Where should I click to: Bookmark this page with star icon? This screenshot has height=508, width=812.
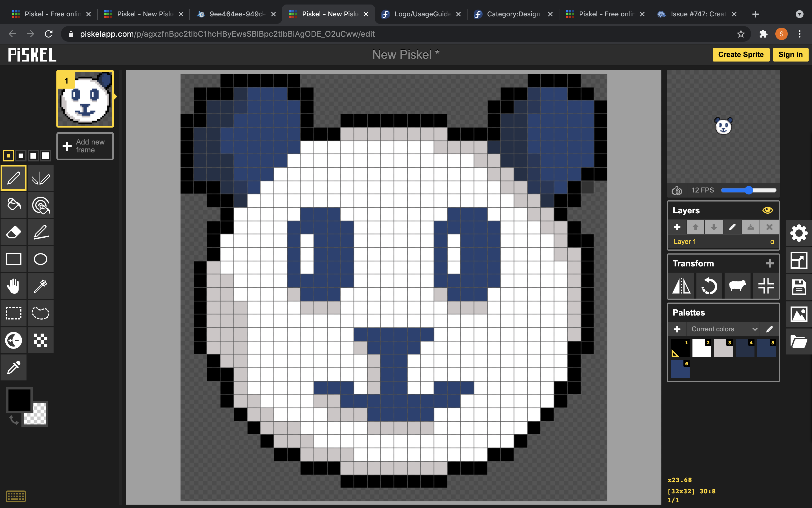(x=741, y=34)
